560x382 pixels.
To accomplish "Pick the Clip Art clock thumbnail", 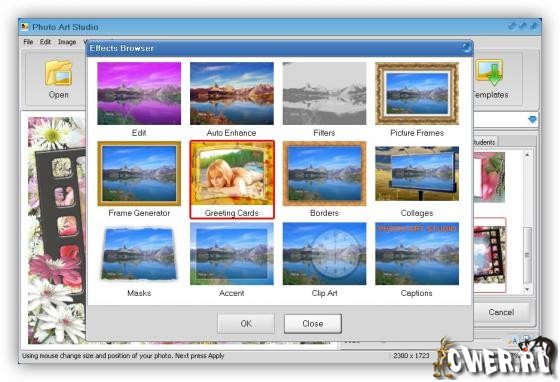I will pyautogui.click(x=324, y=254).
